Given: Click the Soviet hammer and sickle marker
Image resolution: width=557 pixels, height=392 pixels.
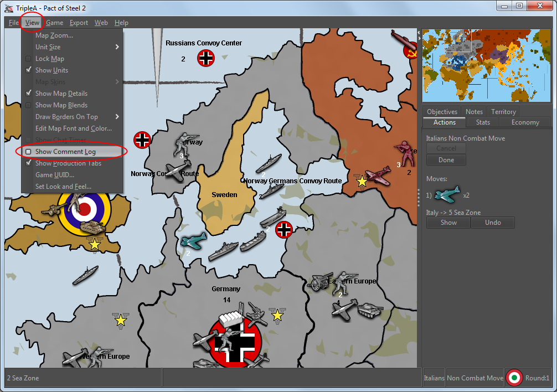Looking at the screenshot, I should pos(410,51).
